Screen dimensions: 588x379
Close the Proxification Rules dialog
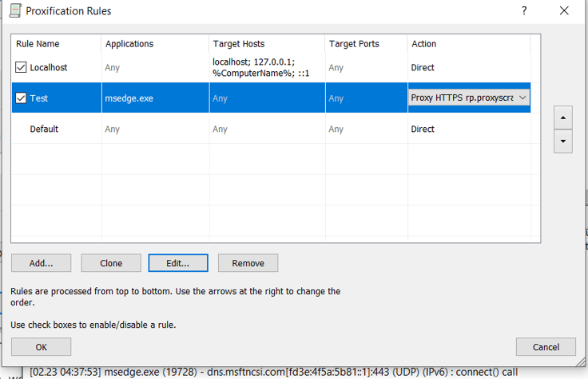click(x=564, y=11)
